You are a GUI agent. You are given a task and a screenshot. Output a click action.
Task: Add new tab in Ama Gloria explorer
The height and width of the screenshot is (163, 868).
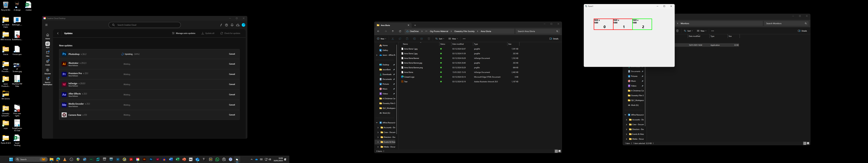tap(415, 25)
